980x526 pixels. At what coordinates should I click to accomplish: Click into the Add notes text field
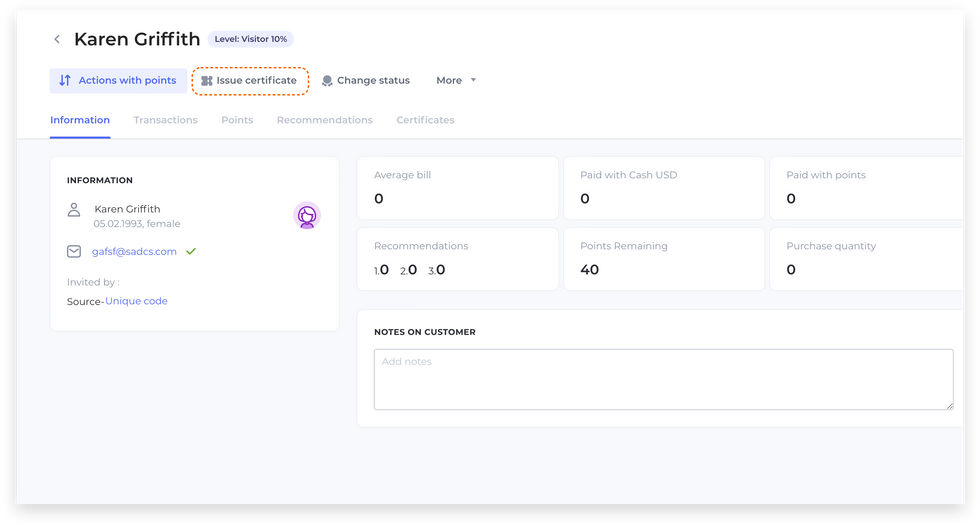pos(663,379)
